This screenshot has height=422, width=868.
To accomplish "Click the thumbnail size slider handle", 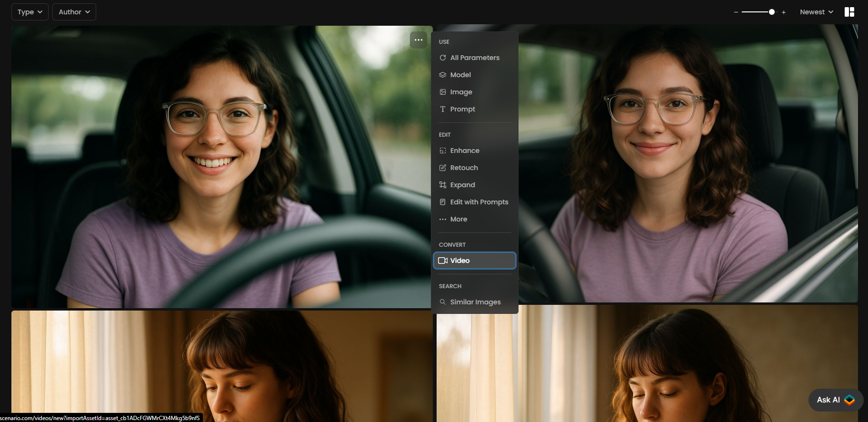I will [x=772, y=12].
